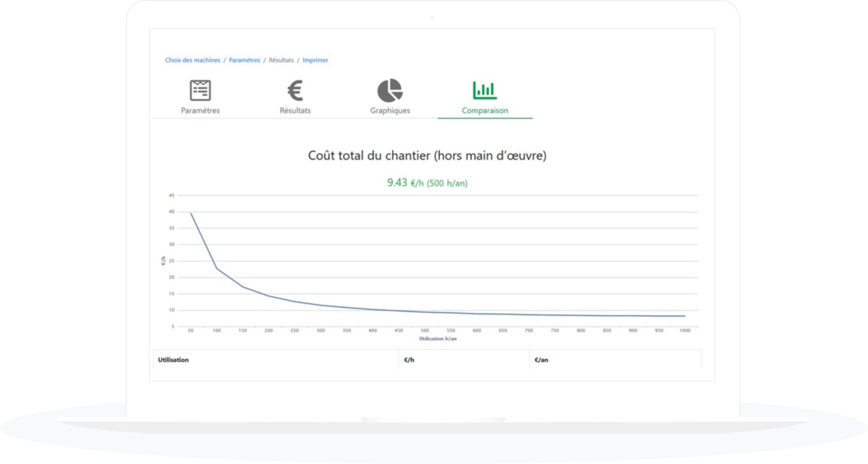Click the Utilisation table column header
Screen dimensions: 868x464
174,360
